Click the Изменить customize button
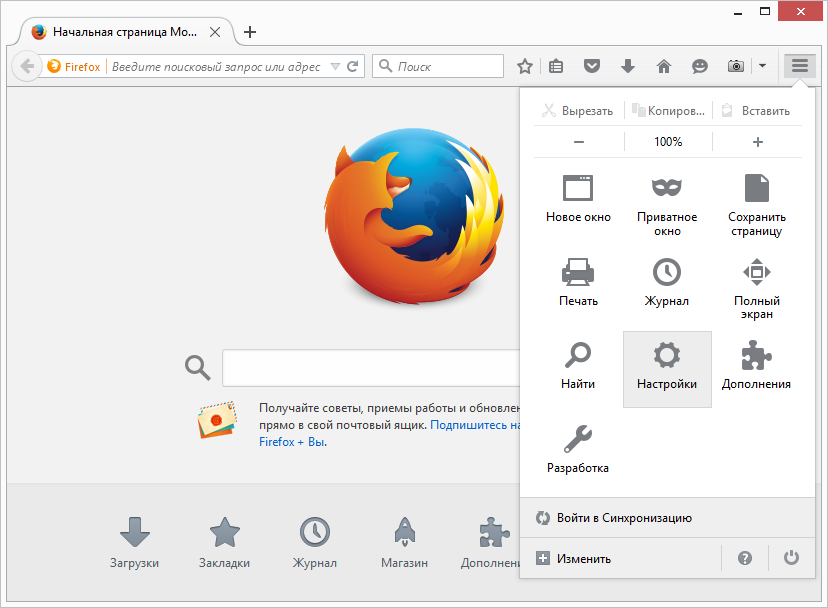This screenshot has height=608, width=828. (x=574, y=558)
